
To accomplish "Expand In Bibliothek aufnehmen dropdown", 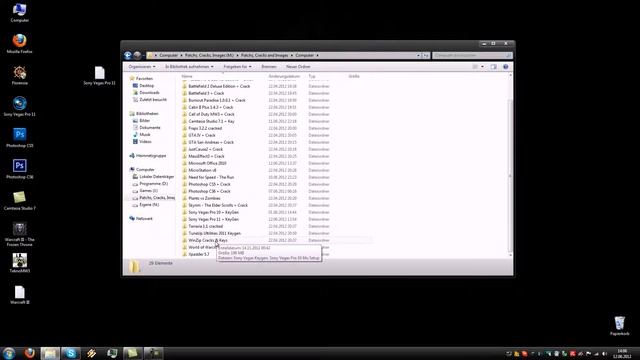I will point(189,67).
